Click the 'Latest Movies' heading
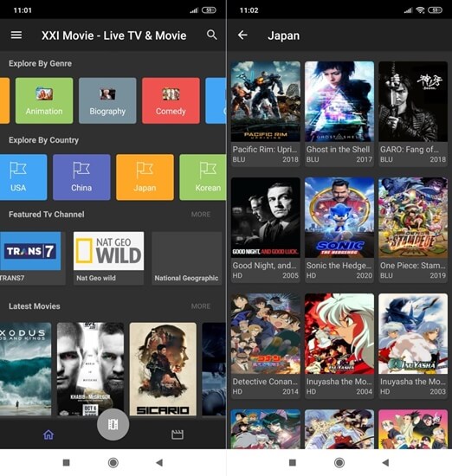Image resolution: width=452 pixels, height=476 pixels. [35, 306]
